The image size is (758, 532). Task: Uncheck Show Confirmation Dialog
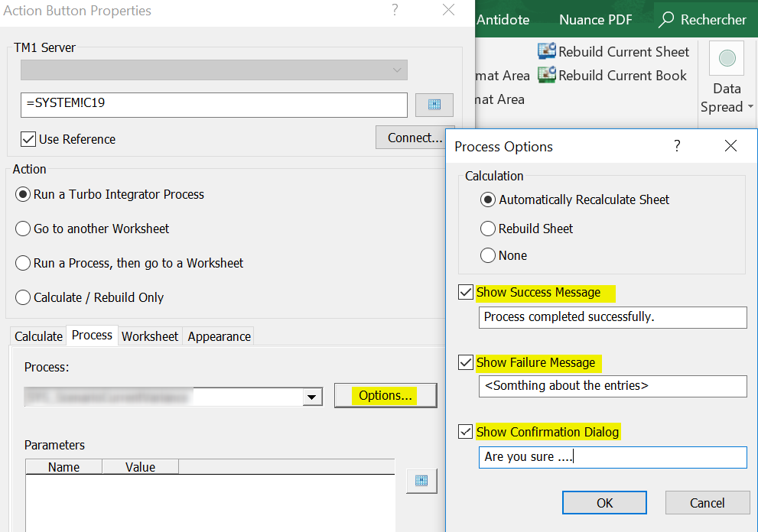[x=466, y=432]
